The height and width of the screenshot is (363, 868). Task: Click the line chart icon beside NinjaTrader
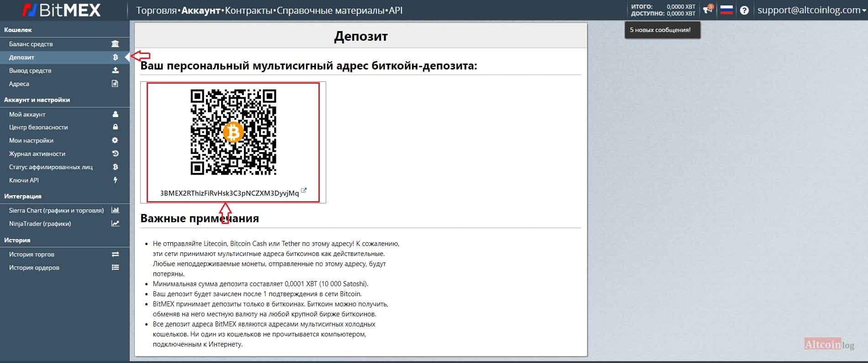[115, 224]
